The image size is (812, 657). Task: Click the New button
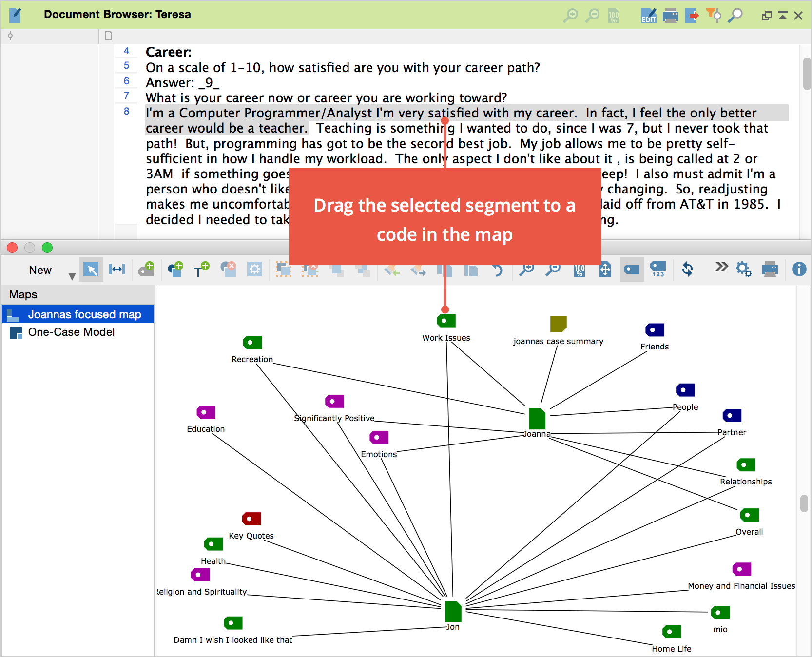40,270
